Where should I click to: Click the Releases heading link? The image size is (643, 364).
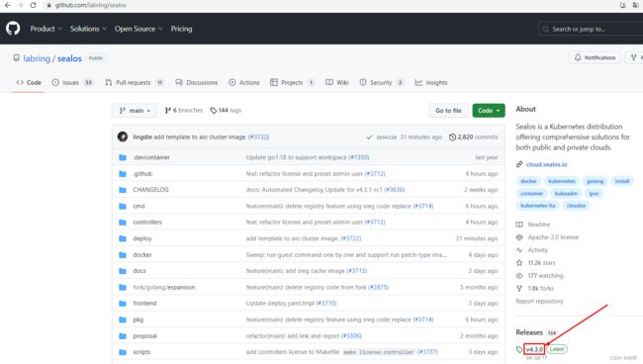[x=529, y=332]
